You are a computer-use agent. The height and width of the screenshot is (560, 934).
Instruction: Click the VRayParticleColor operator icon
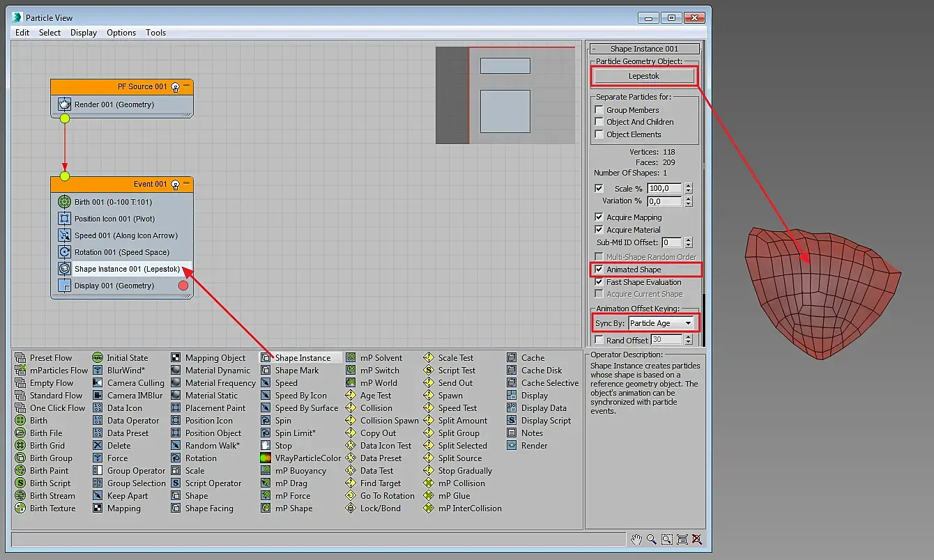266,458
